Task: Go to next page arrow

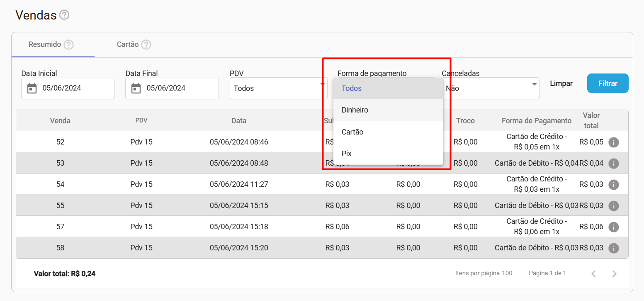Action: [615, 274]
